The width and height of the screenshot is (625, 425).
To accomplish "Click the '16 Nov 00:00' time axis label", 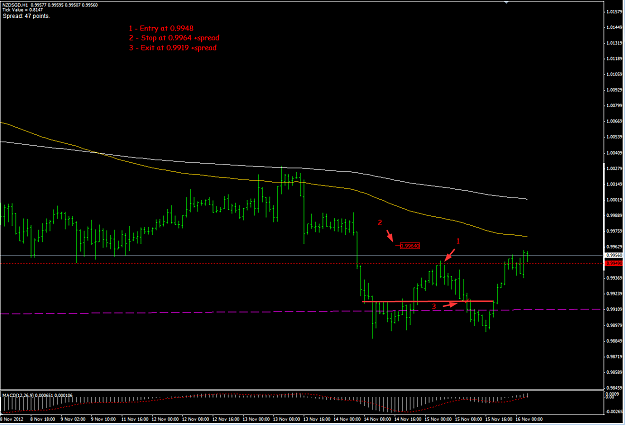I will [x=529, y=419].
